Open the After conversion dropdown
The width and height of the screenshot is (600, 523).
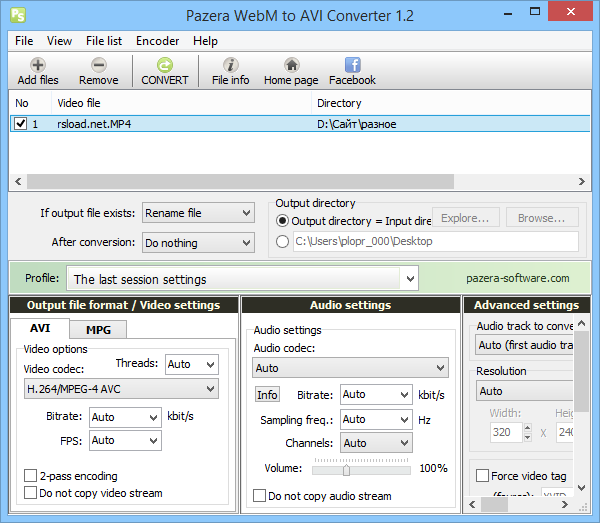click(198, 243)
